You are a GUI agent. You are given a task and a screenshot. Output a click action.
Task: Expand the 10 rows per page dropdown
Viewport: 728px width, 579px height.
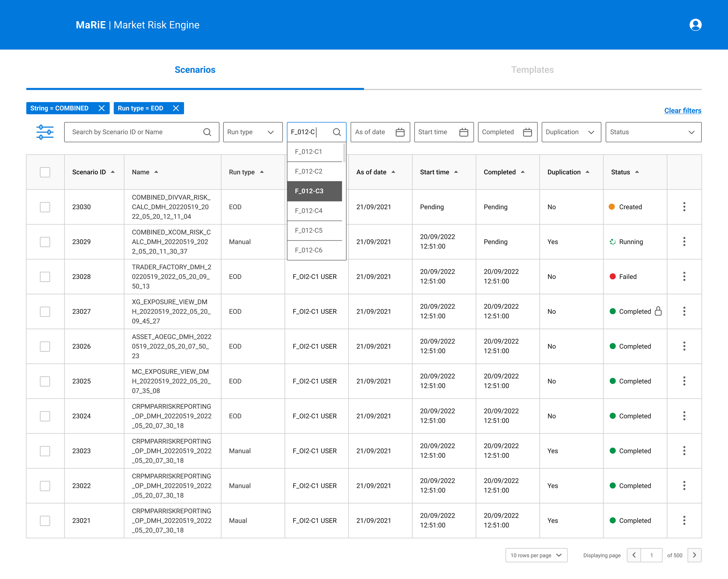(536, 555)
